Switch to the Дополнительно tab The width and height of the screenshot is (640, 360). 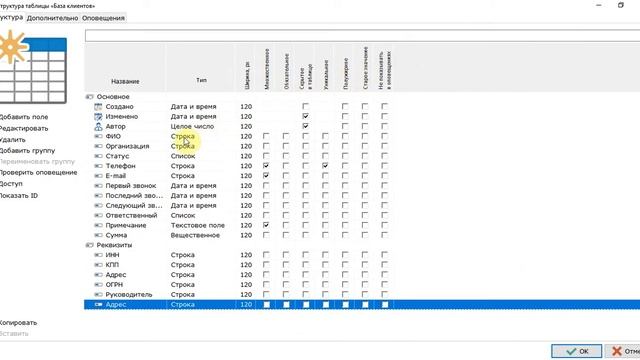point(52,18)
